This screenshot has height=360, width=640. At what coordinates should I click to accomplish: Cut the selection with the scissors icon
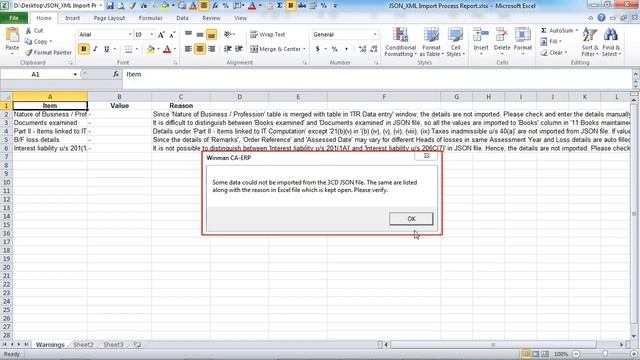tap(29, 31)
